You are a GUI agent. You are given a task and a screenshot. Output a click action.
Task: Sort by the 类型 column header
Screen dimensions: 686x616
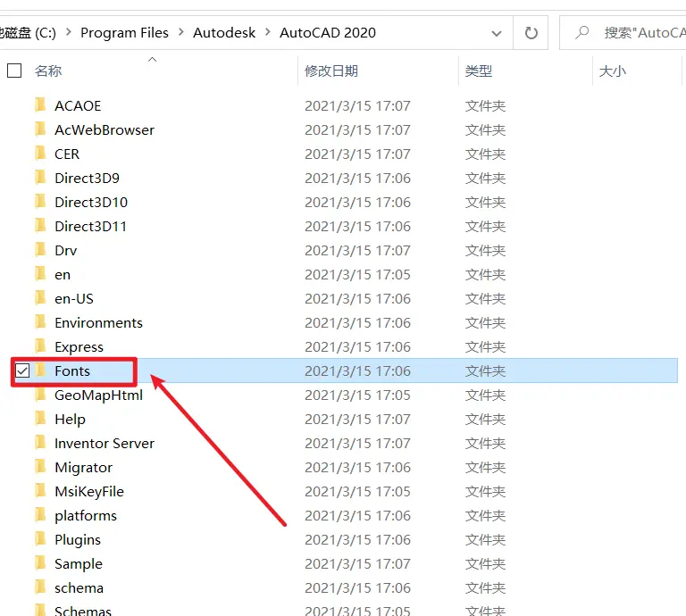[479, 71]
